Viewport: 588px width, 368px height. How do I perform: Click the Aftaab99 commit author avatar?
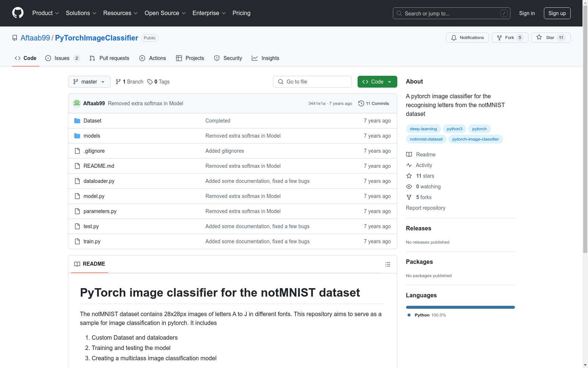[x=77, y=103]
